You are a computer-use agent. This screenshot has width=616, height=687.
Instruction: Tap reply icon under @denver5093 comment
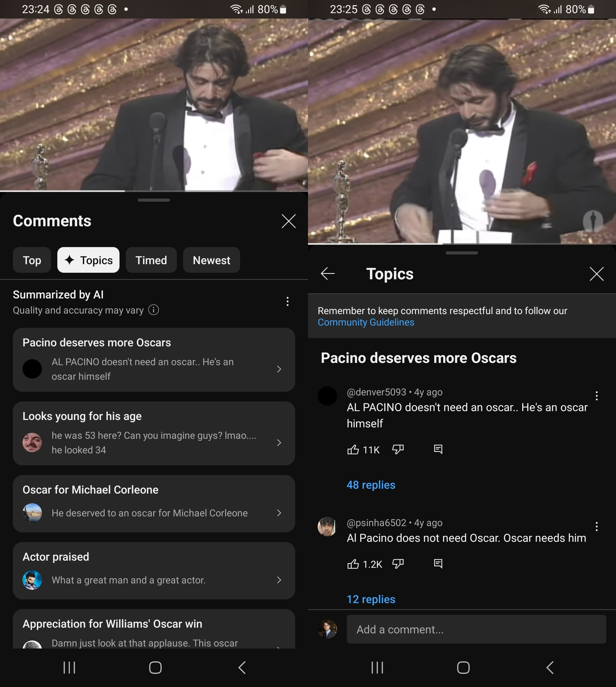pos(438,449)
